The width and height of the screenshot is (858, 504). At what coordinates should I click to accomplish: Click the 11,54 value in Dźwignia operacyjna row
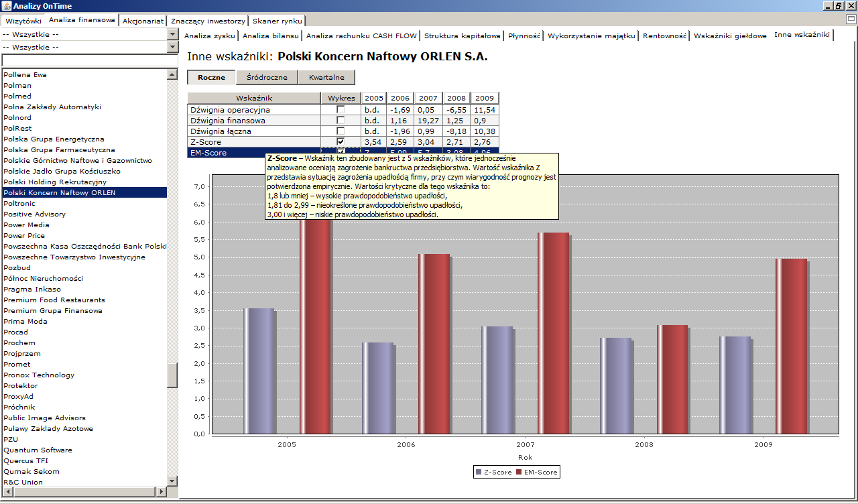pos(484,110)
